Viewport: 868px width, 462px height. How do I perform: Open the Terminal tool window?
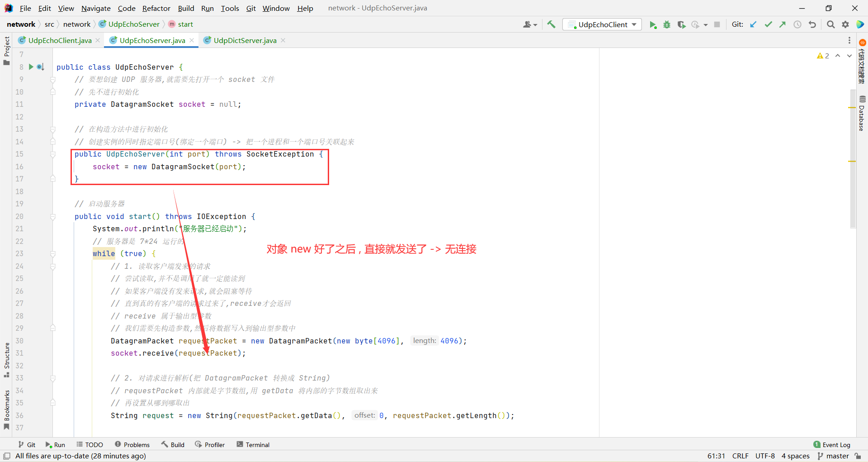tap(253, 445)
